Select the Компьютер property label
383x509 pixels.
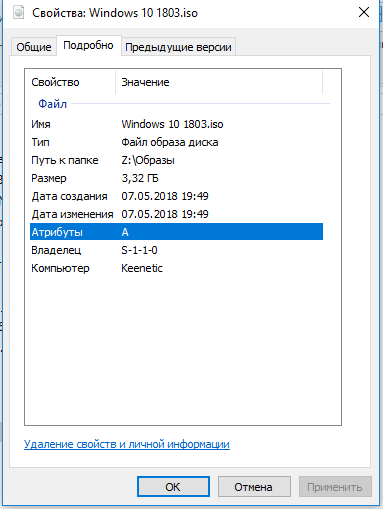60,268
